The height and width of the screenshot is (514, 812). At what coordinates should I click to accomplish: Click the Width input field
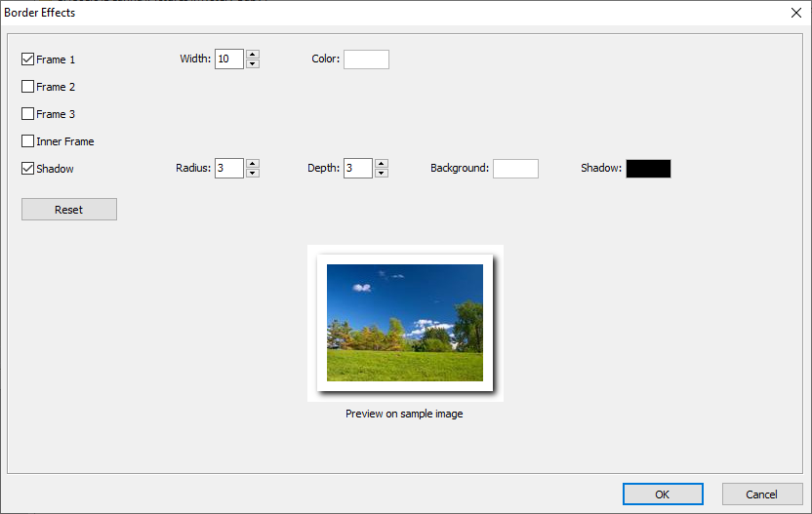(229, 59)
